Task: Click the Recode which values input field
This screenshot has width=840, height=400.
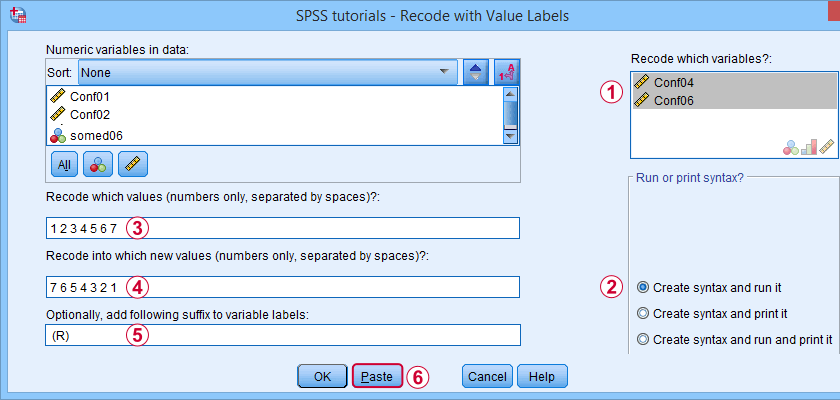Action: 283,228
